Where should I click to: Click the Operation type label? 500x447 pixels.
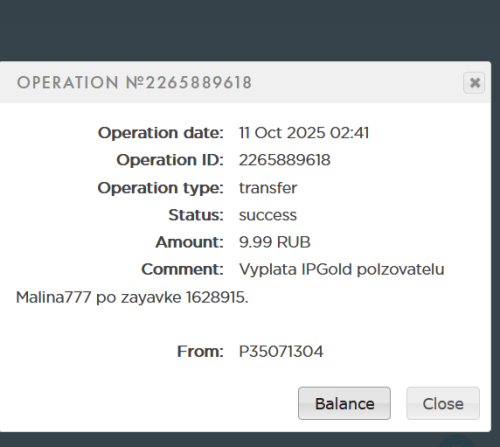[x=160, y=188]
